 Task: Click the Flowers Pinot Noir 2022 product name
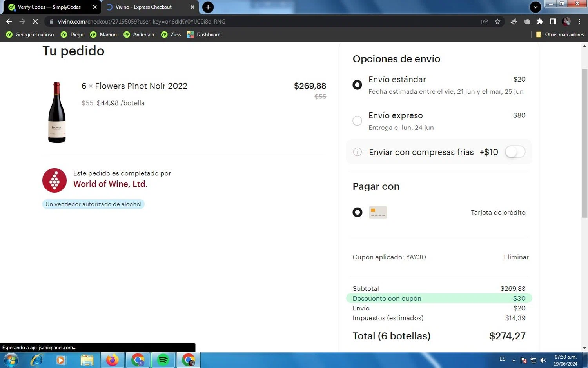(x=141, y=86)
